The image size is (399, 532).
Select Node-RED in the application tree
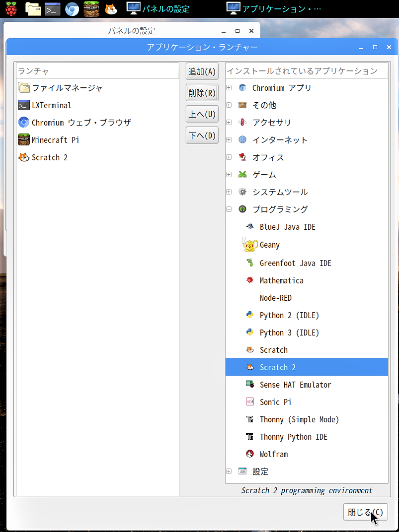tap(275, 298)
